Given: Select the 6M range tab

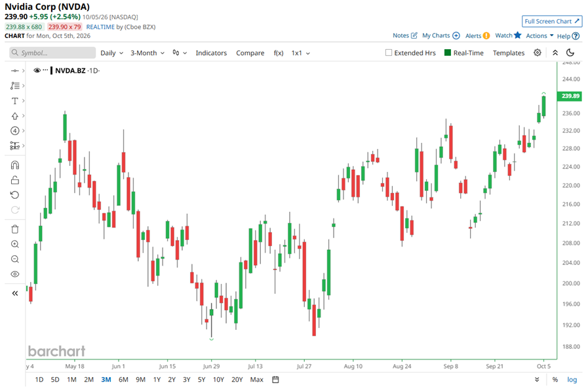Looking at the screenshot, I should click(x=123, y=380).
